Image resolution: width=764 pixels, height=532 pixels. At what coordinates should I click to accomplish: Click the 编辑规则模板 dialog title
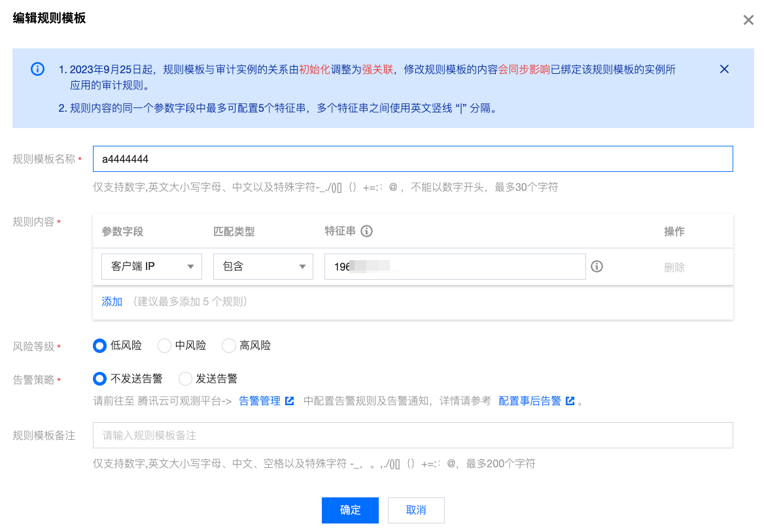click(49, 18)
